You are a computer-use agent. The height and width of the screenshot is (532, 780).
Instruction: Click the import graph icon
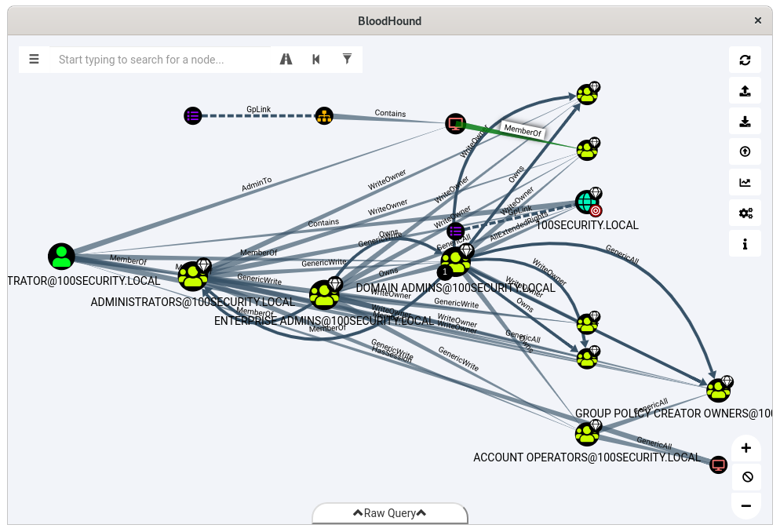(745, 122)
